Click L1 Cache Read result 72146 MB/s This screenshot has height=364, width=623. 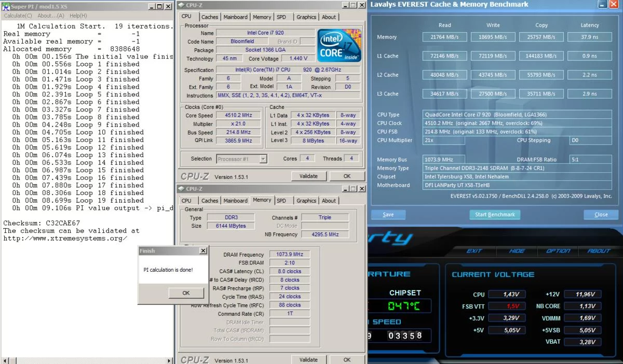[445, 56]
